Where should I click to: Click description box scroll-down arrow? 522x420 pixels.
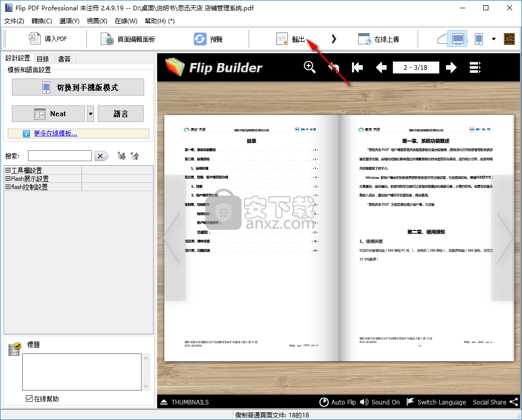[x=146, y=386]
